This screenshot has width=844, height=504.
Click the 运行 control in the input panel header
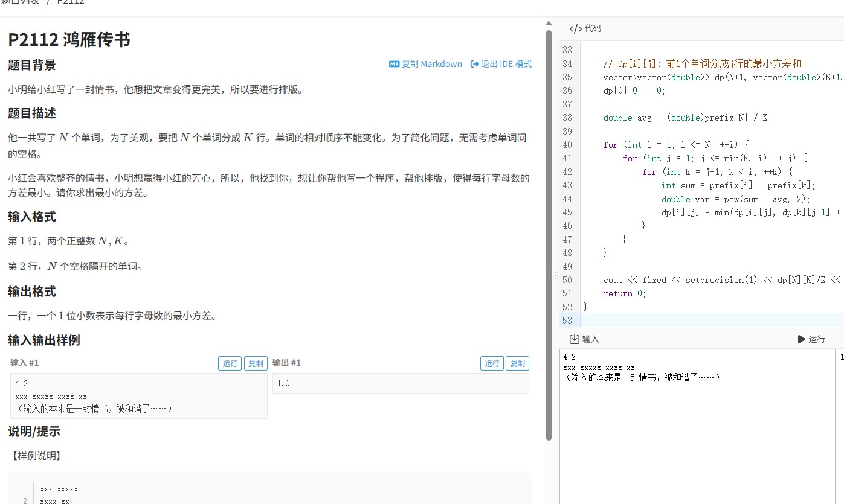(811, 339)
